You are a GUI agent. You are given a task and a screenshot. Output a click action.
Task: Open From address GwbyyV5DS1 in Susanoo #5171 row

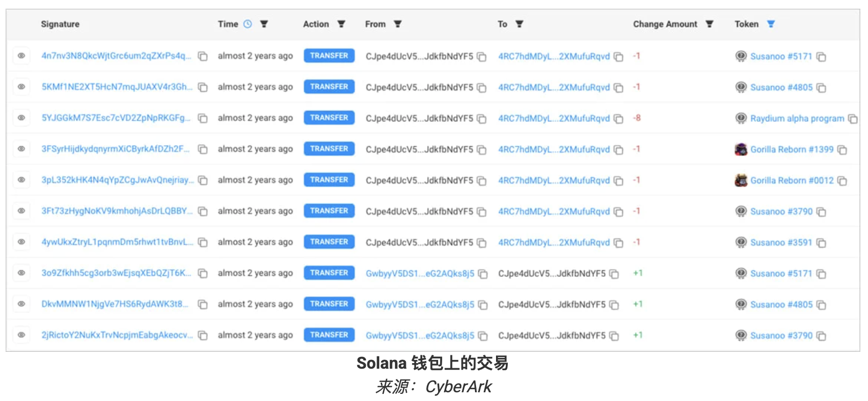[x=420, y=274]
